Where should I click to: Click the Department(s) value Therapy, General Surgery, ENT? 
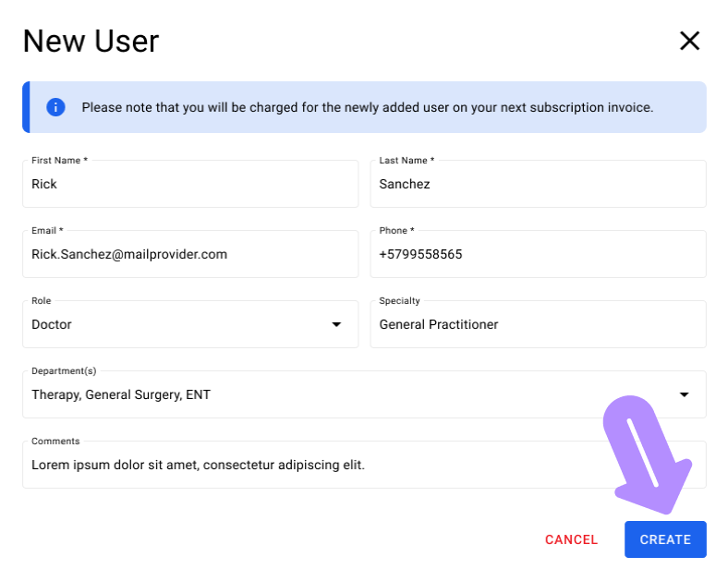(x=121, y=394)
